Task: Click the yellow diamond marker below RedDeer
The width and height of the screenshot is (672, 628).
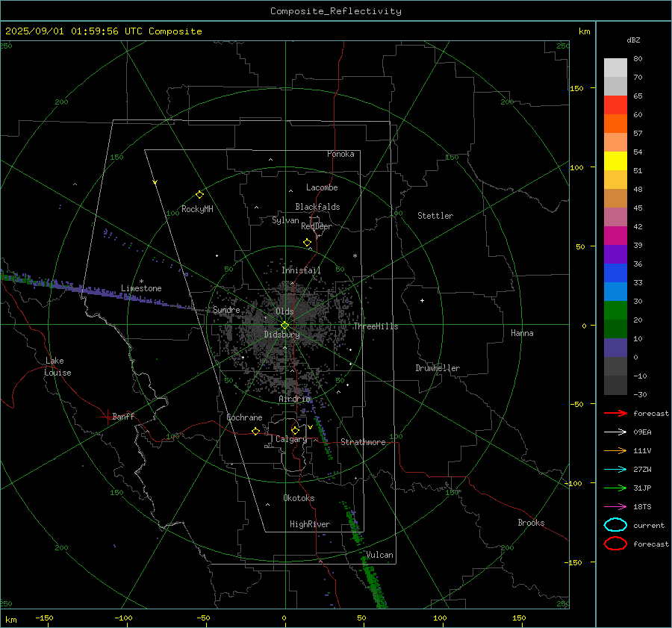Action: coord(307,243)
